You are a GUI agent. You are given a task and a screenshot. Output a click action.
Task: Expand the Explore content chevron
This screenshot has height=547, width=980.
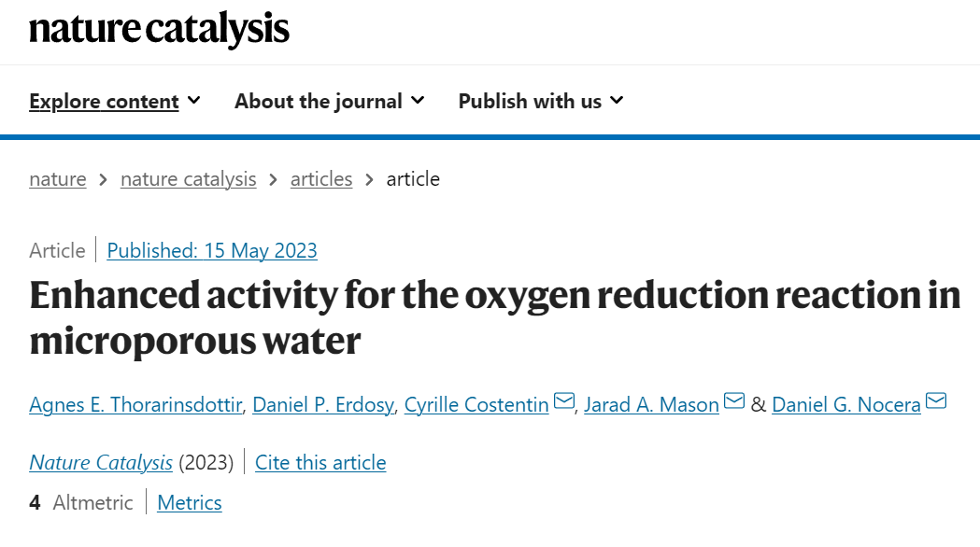tap(194, 100)
